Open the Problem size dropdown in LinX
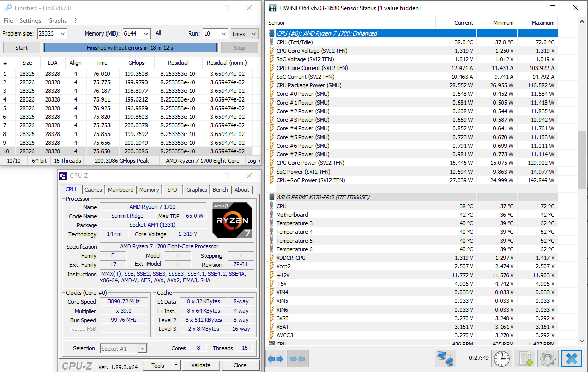The image size is (588, 372). click(x=63, y=34)
